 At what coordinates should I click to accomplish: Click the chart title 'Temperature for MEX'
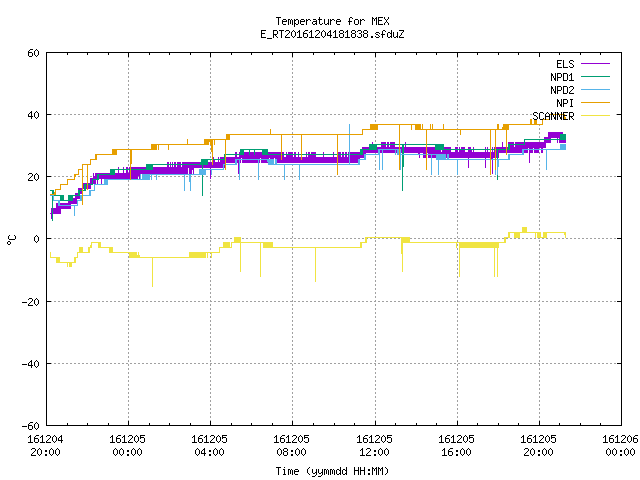(332, 21)
